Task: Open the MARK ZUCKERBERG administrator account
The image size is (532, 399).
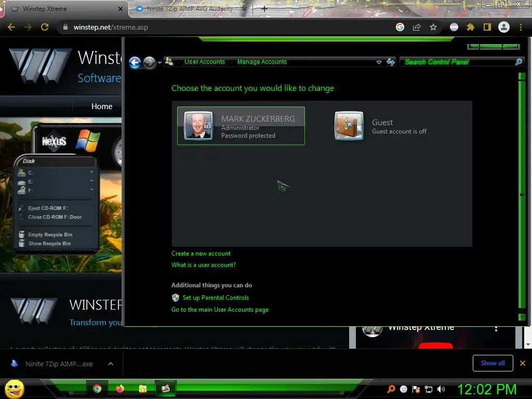Action: [241, 126]
